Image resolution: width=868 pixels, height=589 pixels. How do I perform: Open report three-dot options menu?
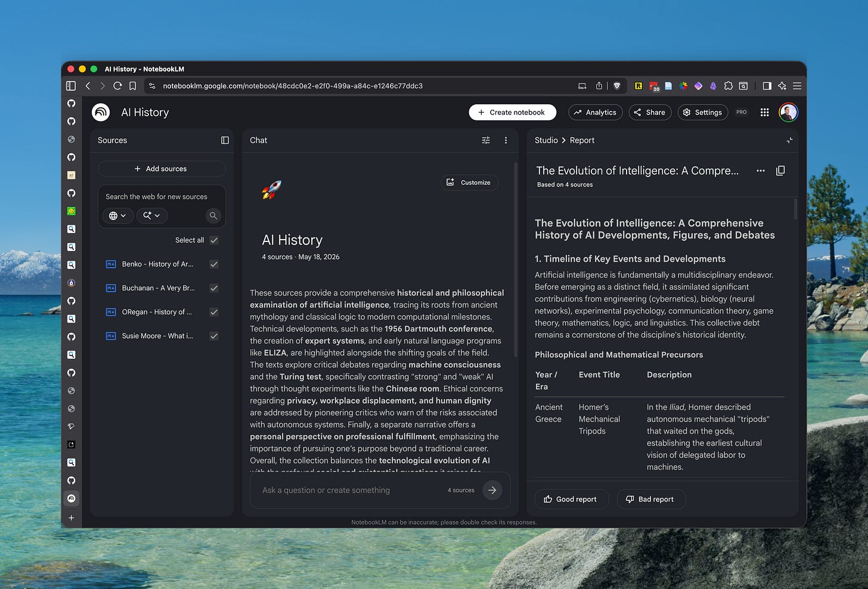pos(761,170)
